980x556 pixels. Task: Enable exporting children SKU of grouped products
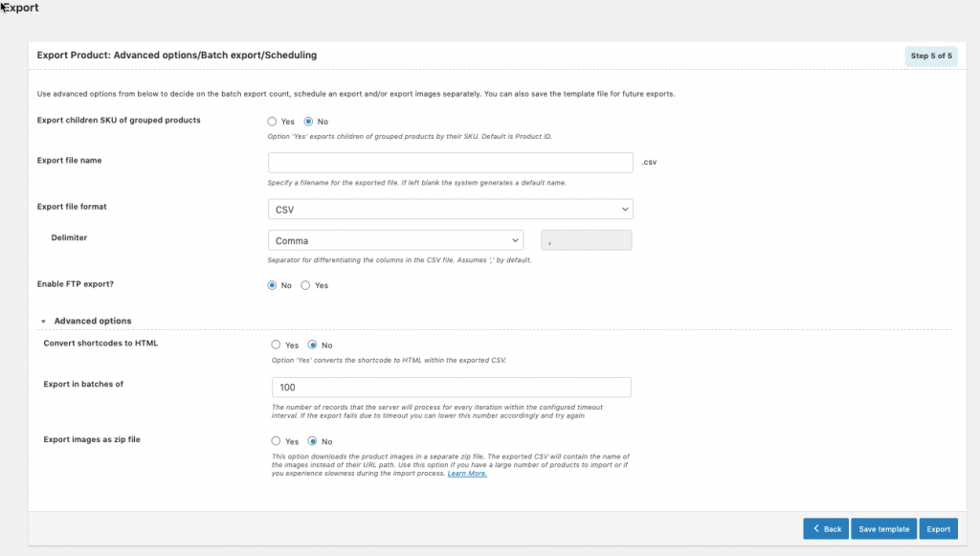[272, 121]
